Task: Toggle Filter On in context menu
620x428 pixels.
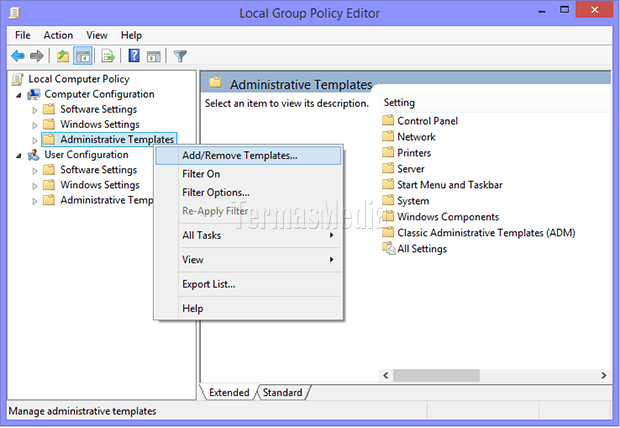Action: point(201,174)
